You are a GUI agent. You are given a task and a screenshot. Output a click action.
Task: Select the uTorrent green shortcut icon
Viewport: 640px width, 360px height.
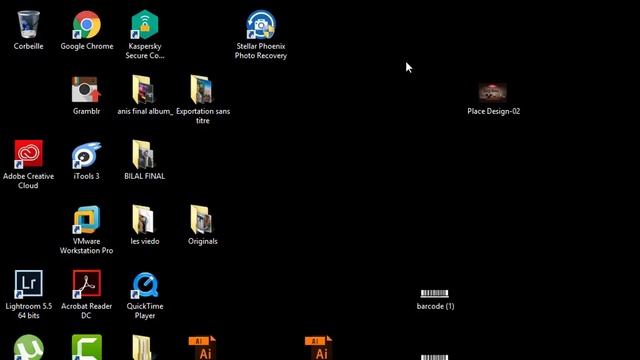[x=29, y=347]
